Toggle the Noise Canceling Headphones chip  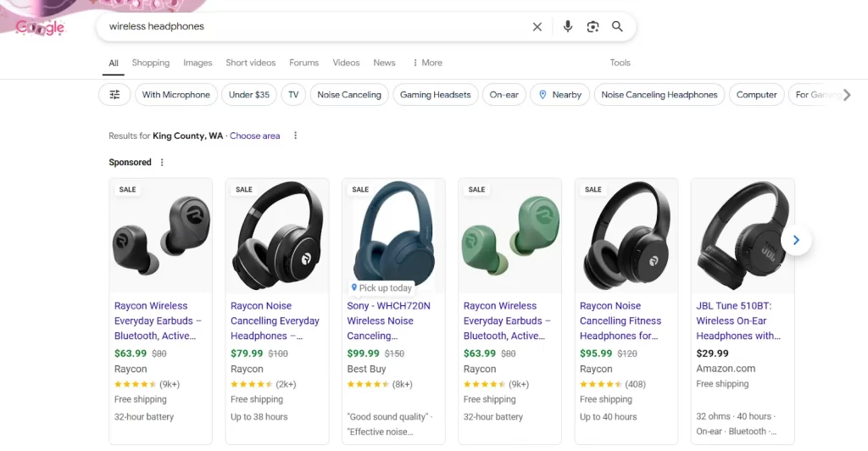(x=659, y=95)
